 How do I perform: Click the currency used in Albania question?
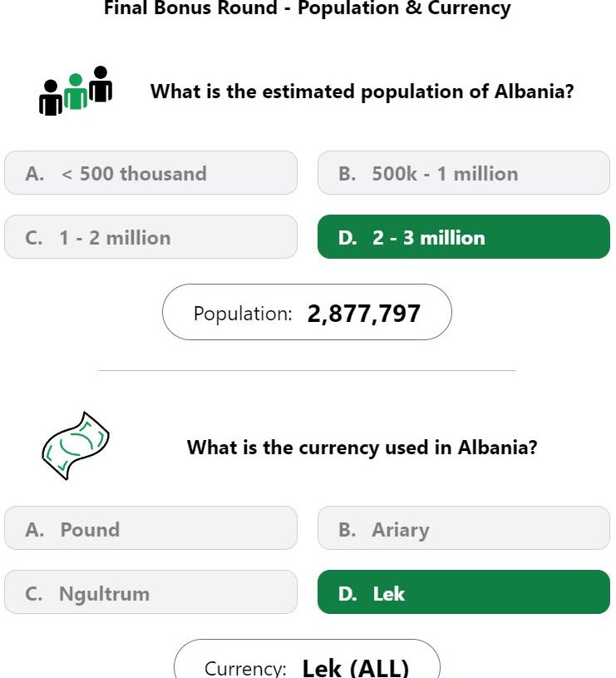click(362, 448)
